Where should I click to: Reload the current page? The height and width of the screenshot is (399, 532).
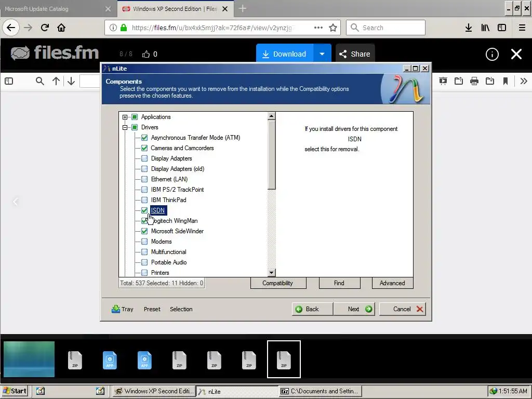coord(45,28)
